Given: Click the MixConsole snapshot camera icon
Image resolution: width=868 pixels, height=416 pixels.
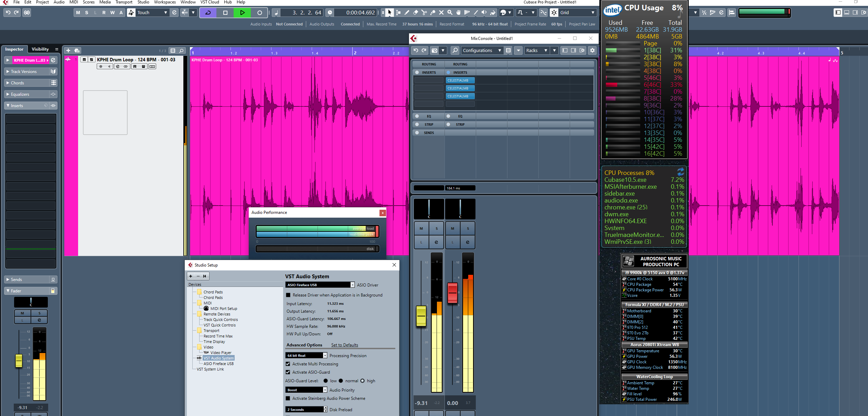Looking at the screenshot, I should point(435,51).
